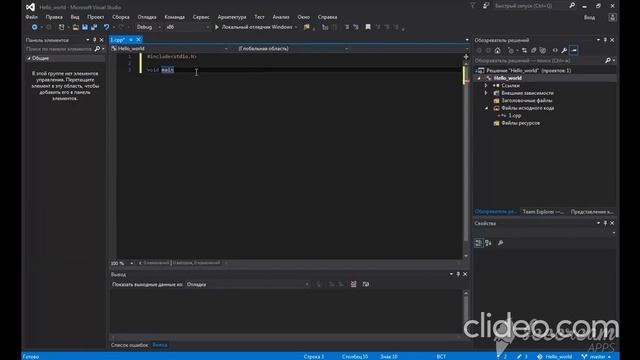The width and height of the screenshot is (640, 360).
Task: Click master branch in status bar
Action: pyautogui.click(x=597, y=357)
